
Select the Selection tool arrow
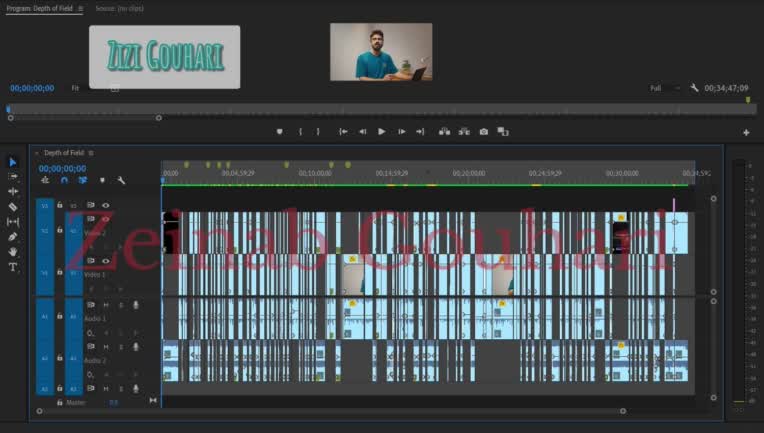[13, 162]
